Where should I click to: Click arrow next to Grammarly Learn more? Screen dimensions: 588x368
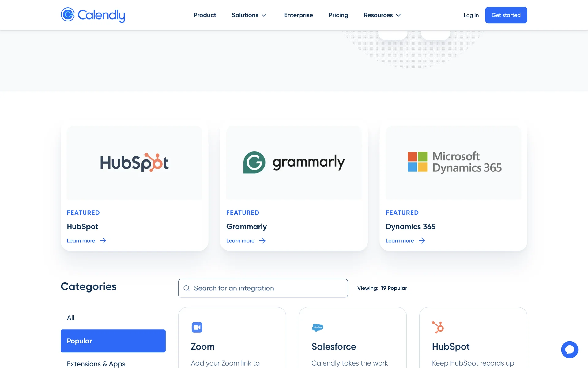click(262, 241)
